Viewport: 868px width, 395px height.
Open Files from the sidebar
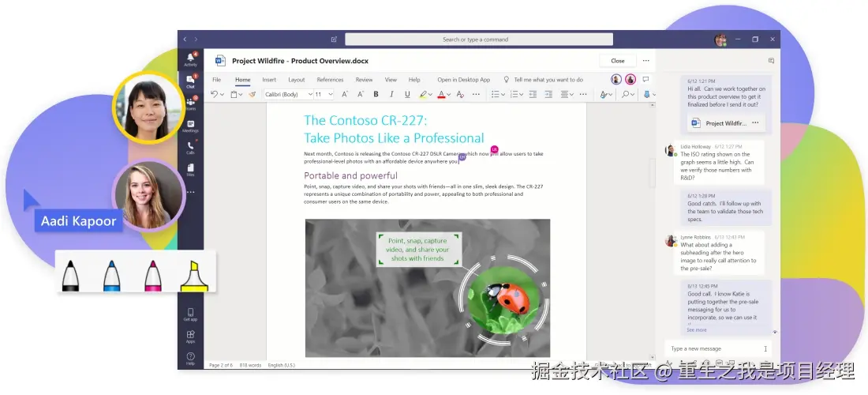tap(190, 170)
